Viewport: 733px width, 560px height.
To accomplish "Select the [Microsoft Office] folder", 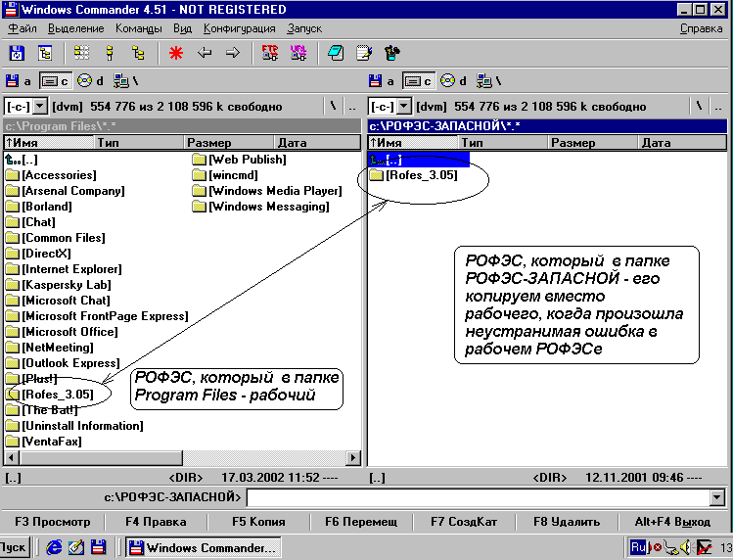I will 62,332.
